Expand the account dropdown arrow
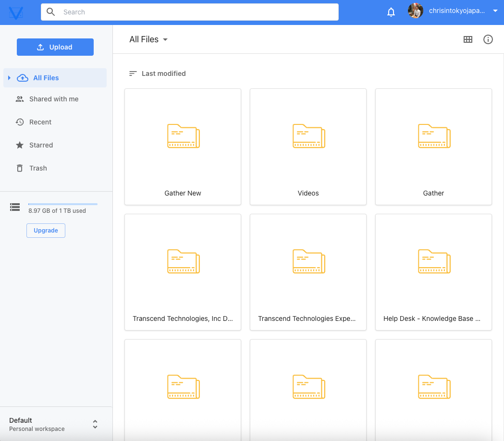The height and width of the screenshot is (441, 504). tap(495, 11)
